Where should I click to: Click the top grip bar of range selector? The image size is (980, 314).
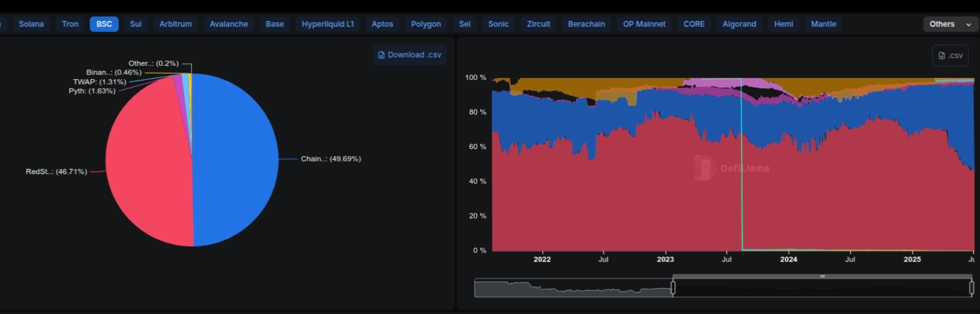[x=822, y=276]
